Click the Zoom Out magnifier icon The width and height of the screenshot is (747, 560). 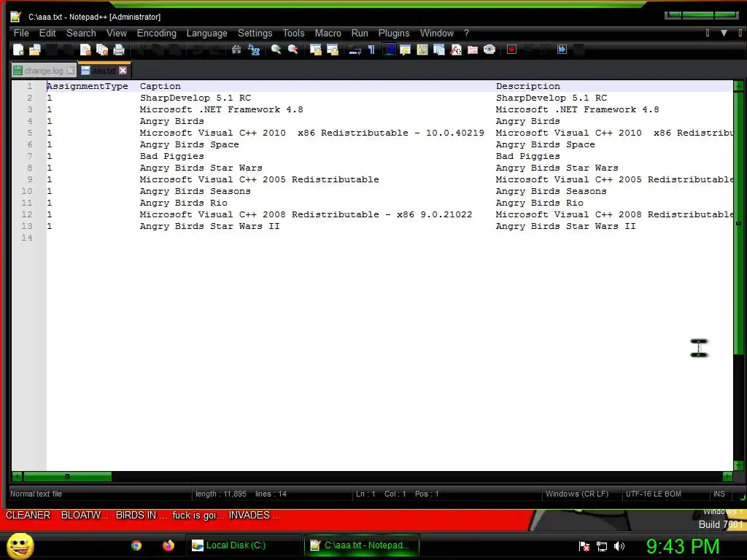click(x=293, y=50)
